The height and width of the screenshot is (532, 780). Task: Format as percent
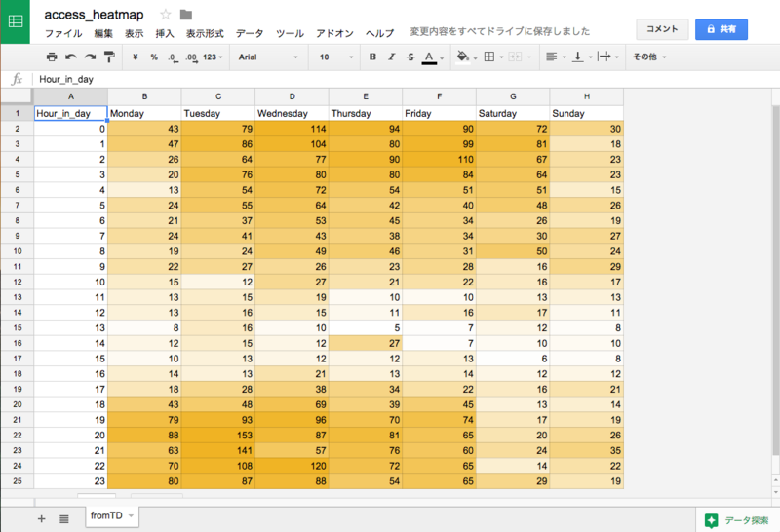(154, 57)
